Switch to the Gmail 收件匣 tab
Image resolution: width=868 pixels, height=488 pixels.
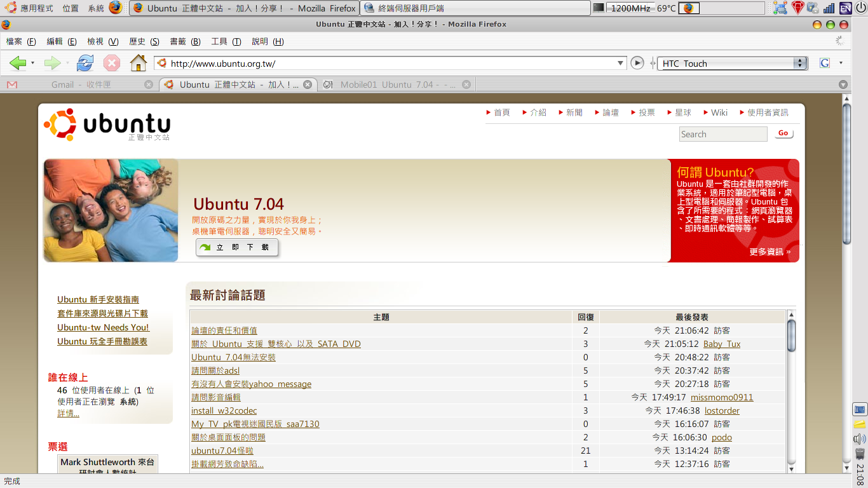(79, 85)
